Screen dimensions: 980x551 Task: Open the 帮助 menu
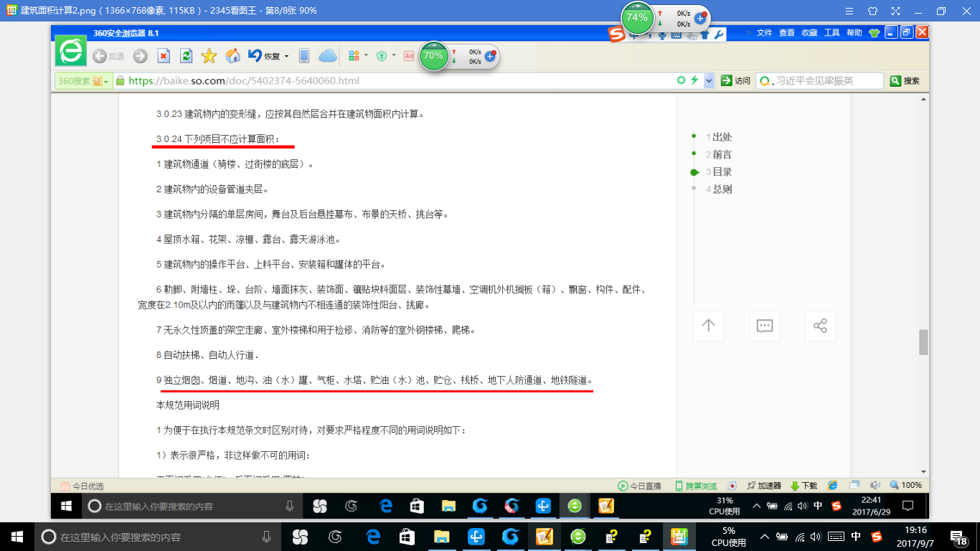[854, 32]
